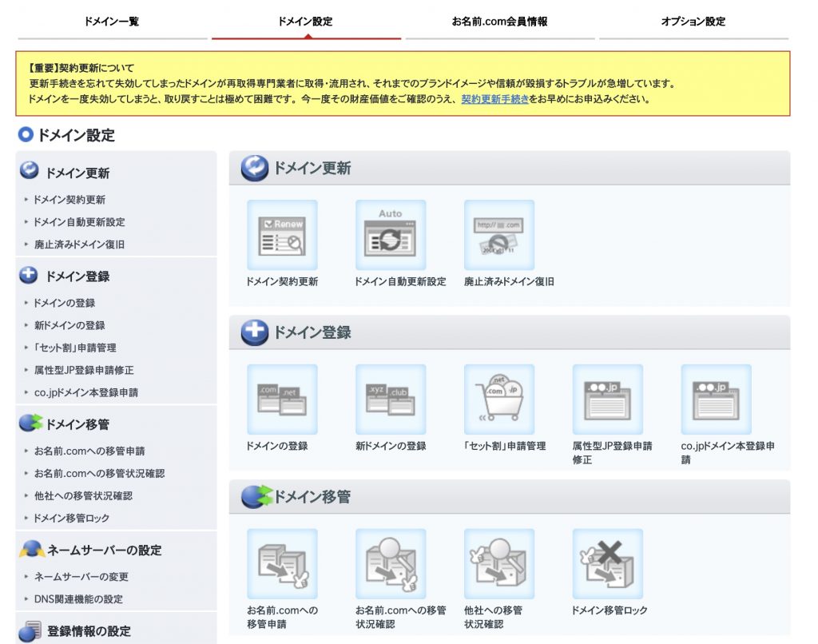Click sidebar ネームサーバーの設定 icon
This screenshot has width=818, height=644.
pos(31,549)
